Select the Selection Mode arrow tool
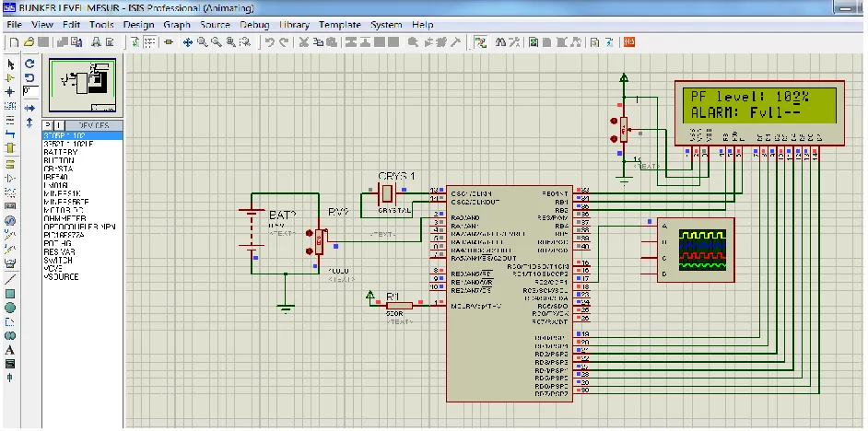Screen dimensions: 868x431 point(10,64)
